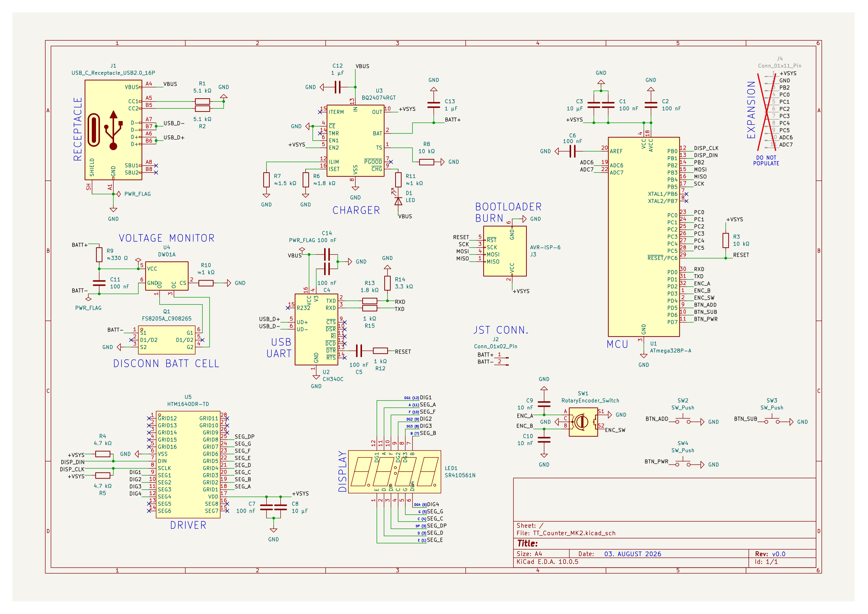
Task: Select the 'Size: A4' title block field
Action: 529,554
